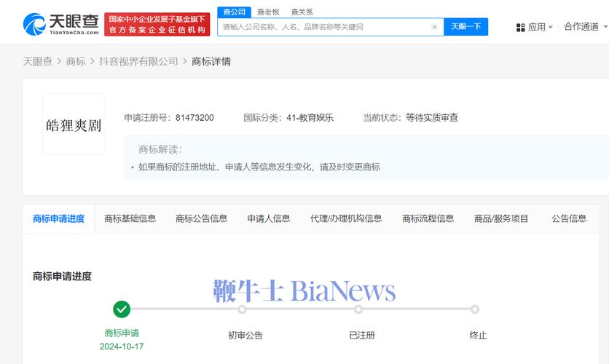Click the 41-教育娱乐 classification text
The width and height of the screenshot is (609, 364).
point(310,118)
